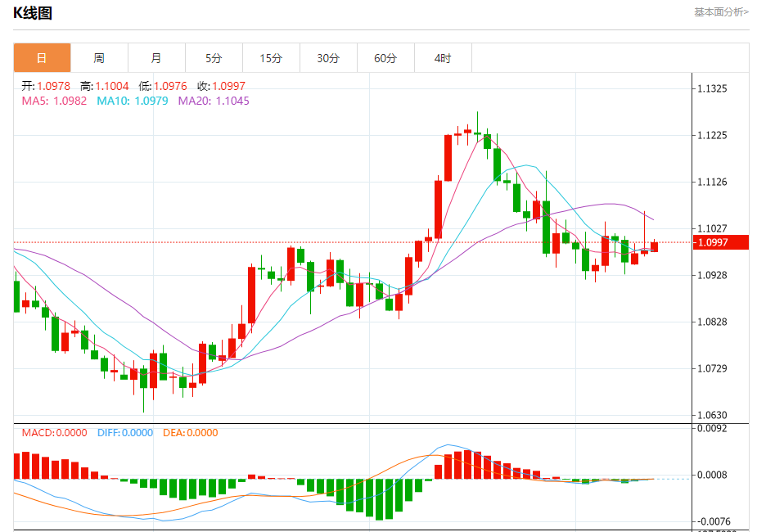The image size is (757, 532).
Task: Open the 基本面分析> link
Action: [721, 12]
